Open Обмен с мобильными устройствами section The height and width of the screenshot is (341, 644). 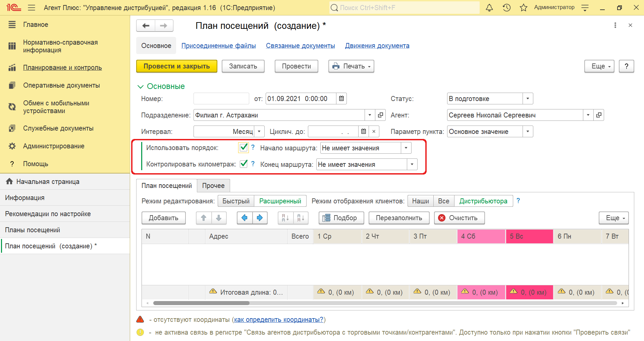56,107
